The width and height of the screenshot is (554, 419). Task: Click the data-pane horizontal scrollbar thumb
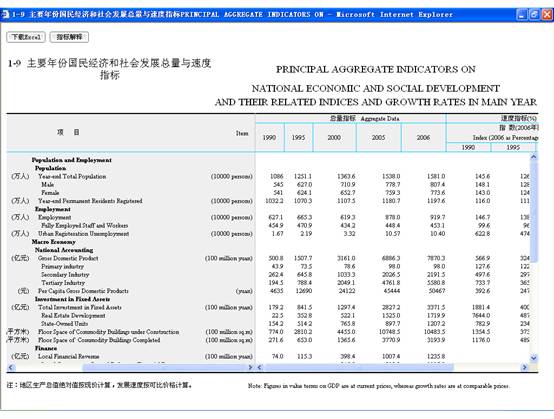[x=359, y=367]
